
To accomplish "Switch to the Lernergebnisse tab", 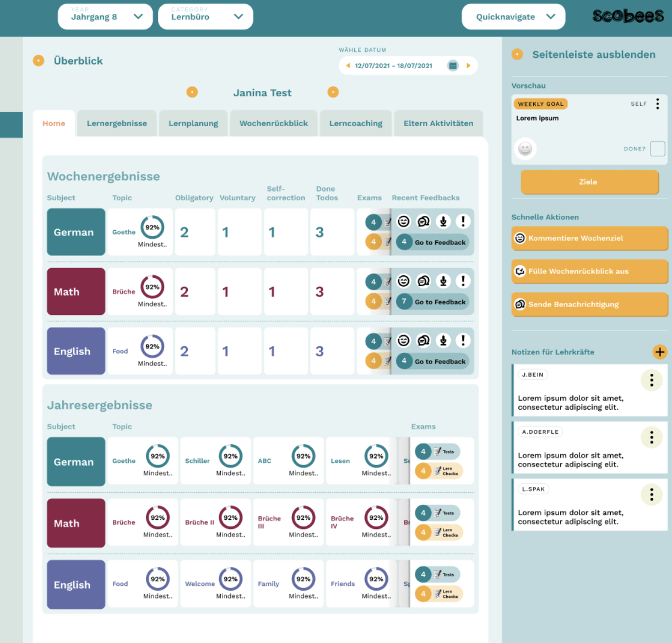I will pyautogui.click(x=117, y=123).
